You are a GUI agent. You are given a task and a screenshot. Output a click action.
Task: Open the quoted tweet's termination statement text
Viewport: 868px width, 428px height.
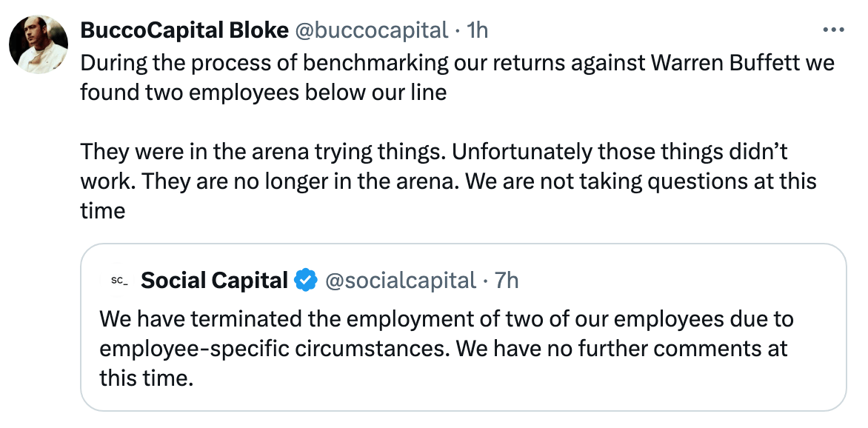coord(444,348)
